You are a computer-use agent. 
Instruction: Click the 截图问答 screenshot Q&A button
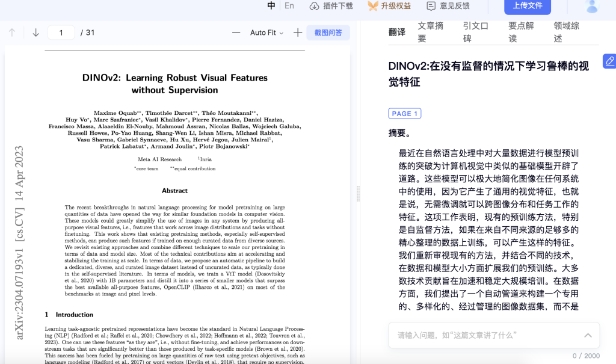328,32
